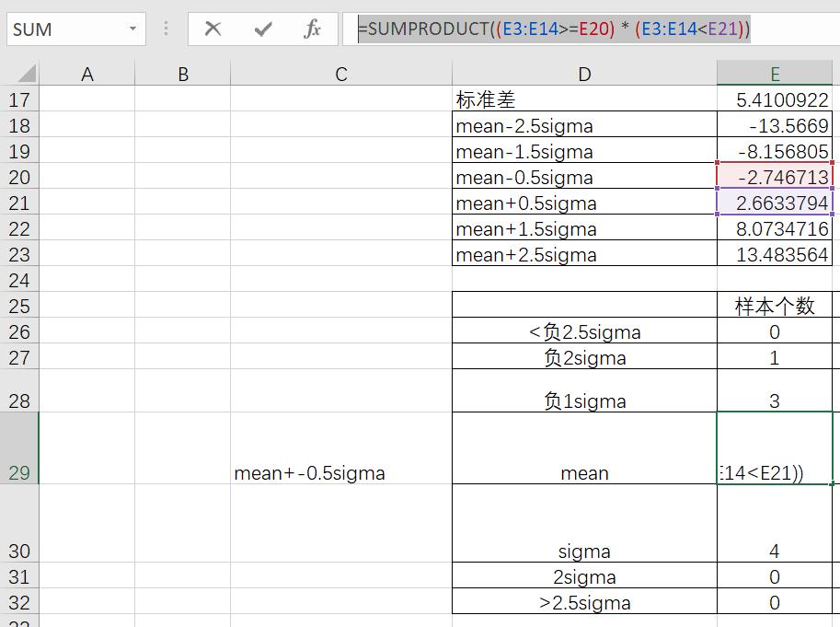Image resolution: width=840 pixels, height=627 pixels.
Task: Select row 21 header
Action: [x=19, y=202]
